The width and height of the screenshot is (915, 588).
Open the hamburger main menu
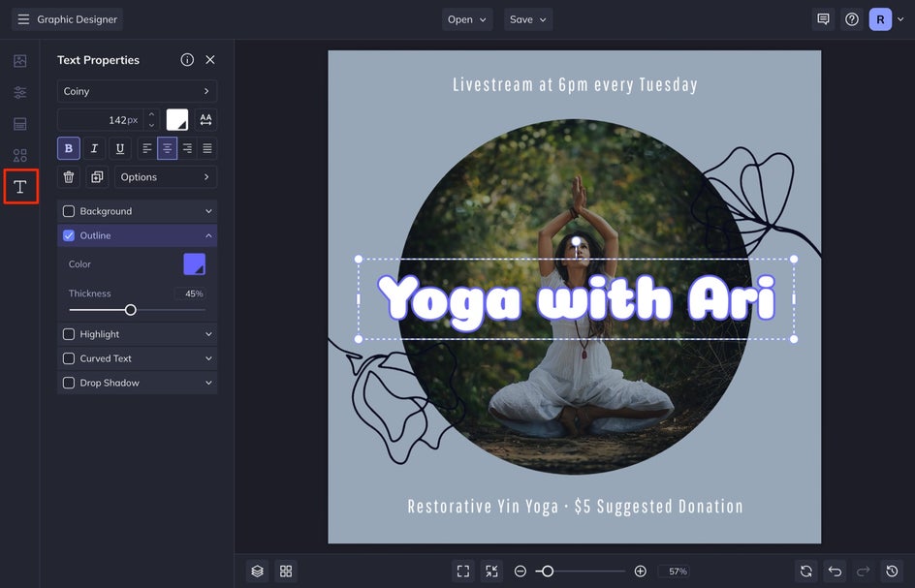point(23,19)
